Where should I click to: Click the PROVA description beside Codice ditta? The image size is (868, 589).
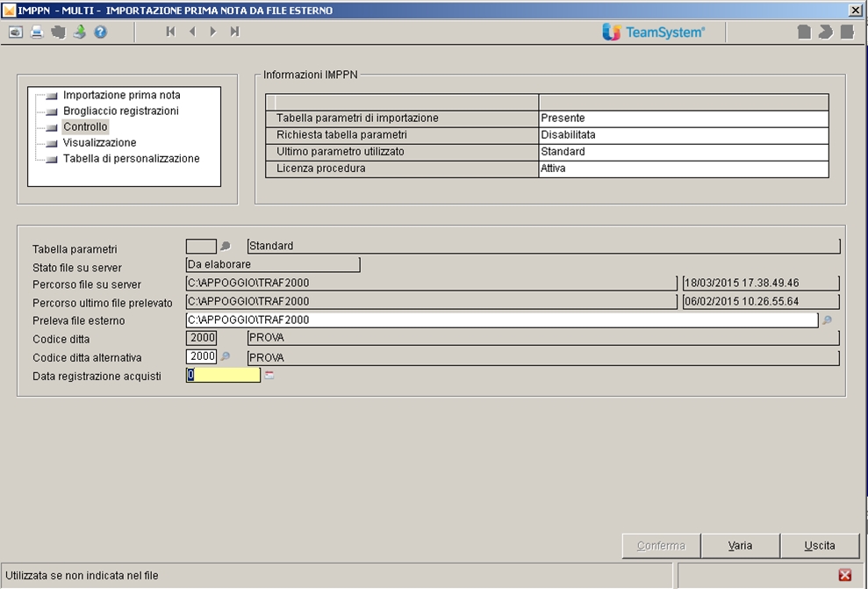click(x=543, y=338)
